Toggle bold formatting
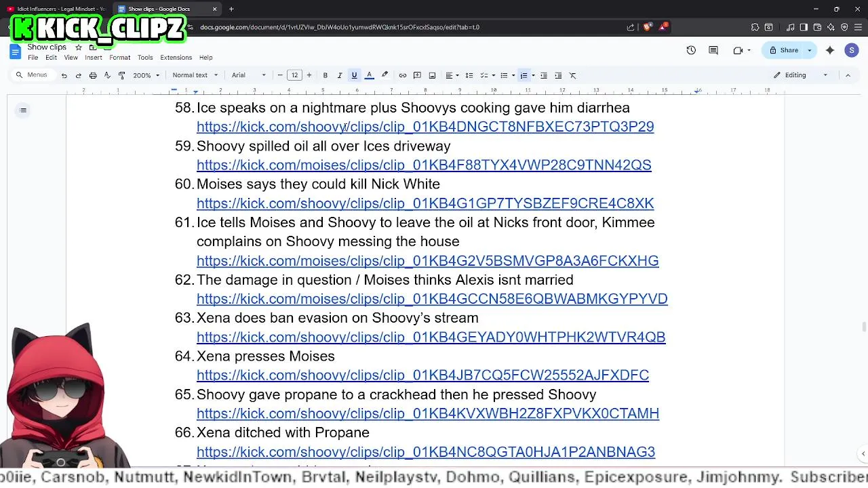The image size is (868, 488). (325, 75)
